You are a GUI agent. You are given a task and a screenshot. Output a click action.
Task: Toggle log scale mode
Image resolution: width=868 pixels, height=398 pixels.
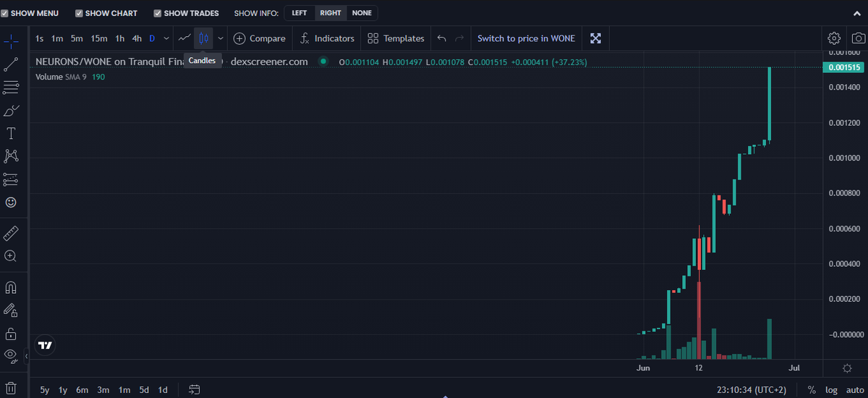point(830,390)
